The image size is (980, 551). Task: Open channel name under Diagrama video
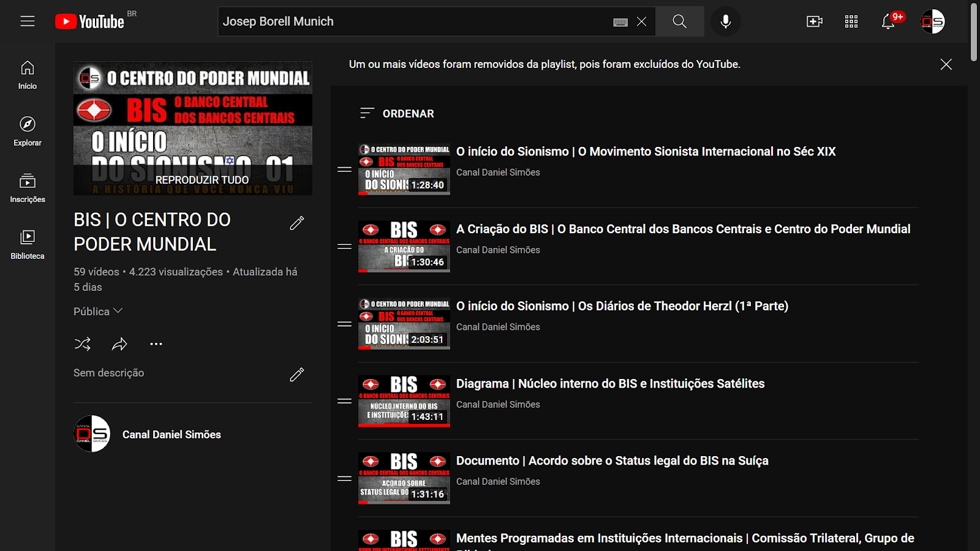(498, 404)
